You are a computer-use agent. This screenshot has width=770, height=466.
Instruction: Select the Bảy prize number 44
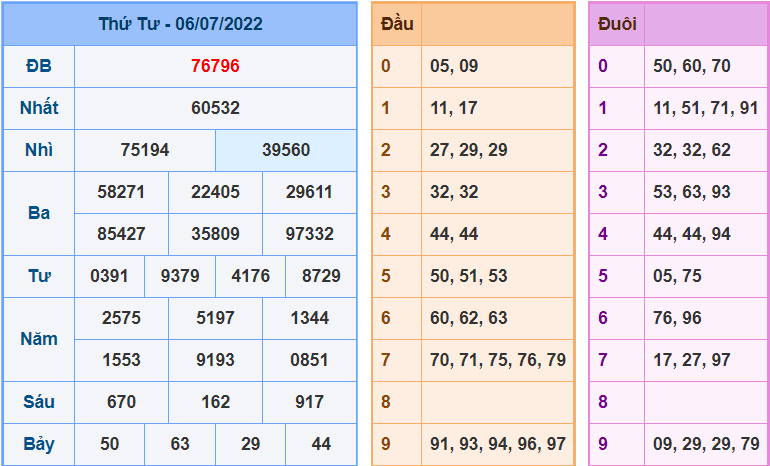(x=321, y=444)
